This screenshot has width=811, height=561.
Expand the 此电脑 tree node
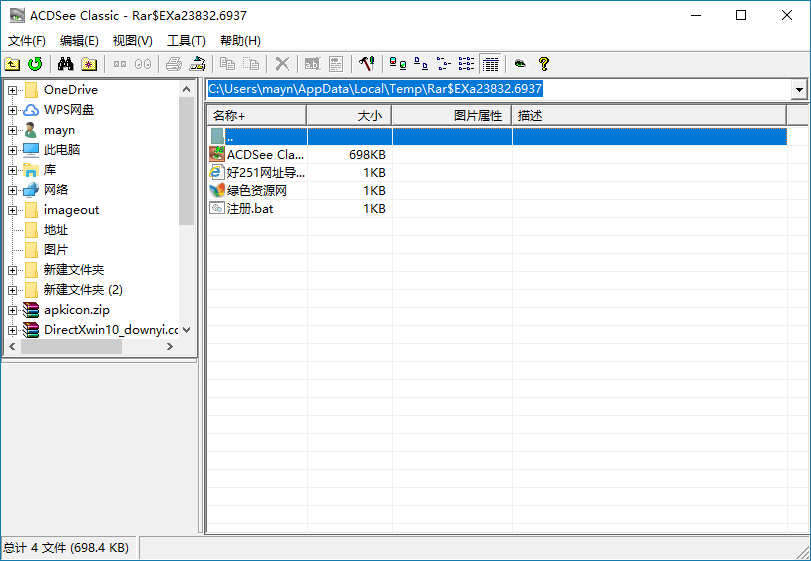click(12, 150)
